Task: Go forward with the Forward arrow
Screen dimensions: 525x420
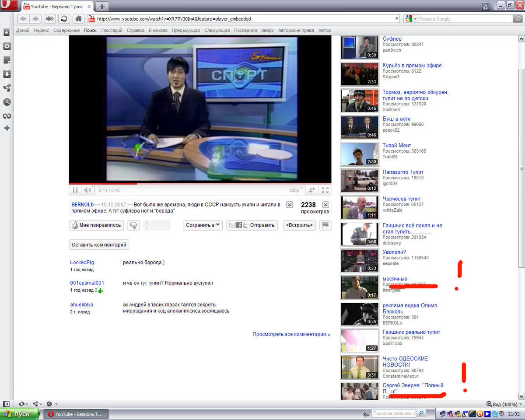Action: click(x=36, y=19)
